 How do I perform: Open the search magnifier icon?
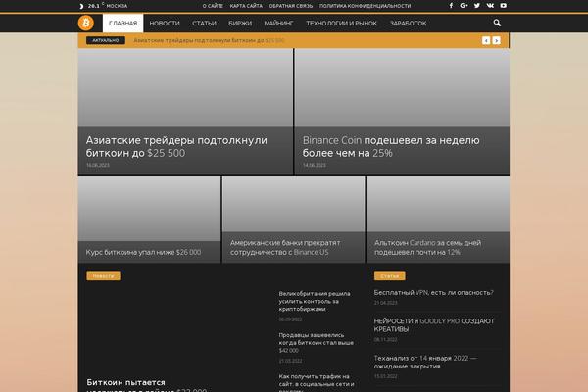click(497, 23)
